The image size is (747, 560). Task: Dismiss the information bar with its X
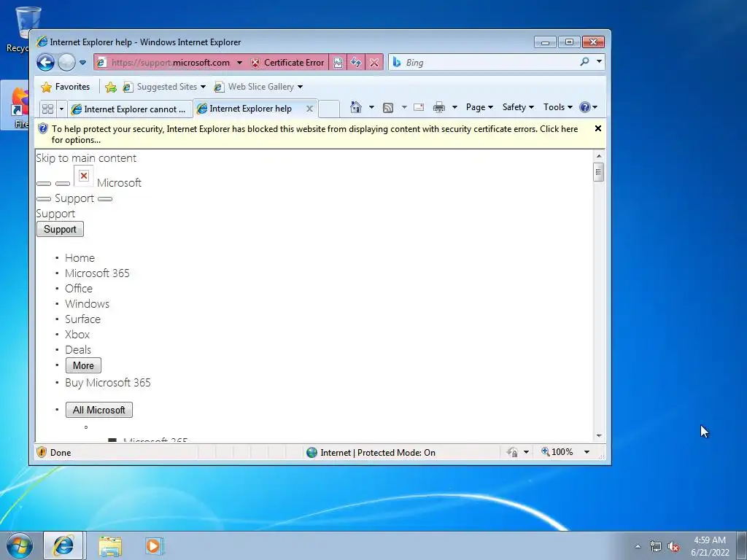pos(598,128)
